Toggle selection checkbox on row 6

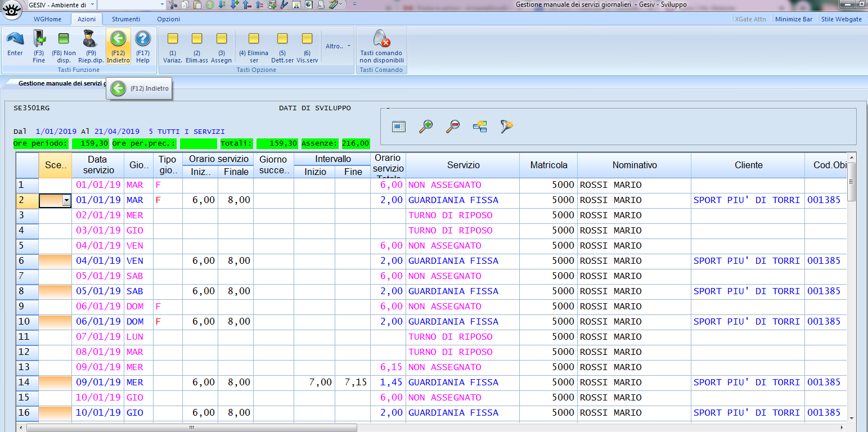click(x=54, y=260)
